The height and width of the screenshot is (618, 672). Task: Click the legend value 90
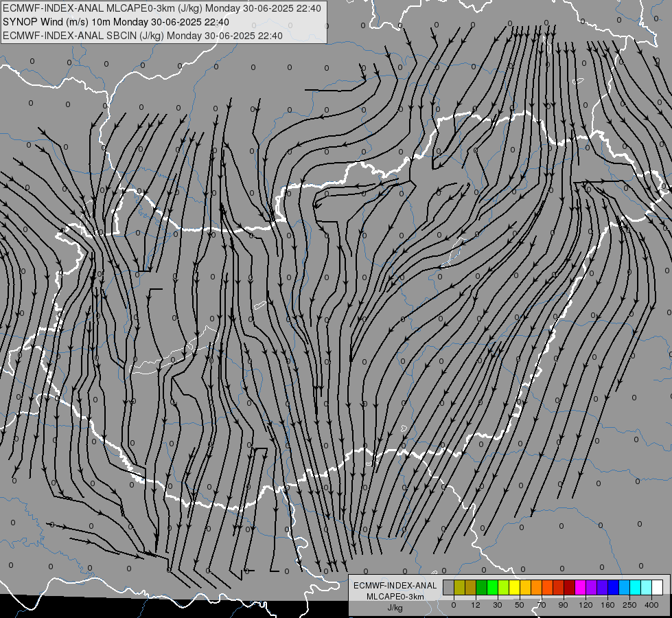(x=563, y=605)
